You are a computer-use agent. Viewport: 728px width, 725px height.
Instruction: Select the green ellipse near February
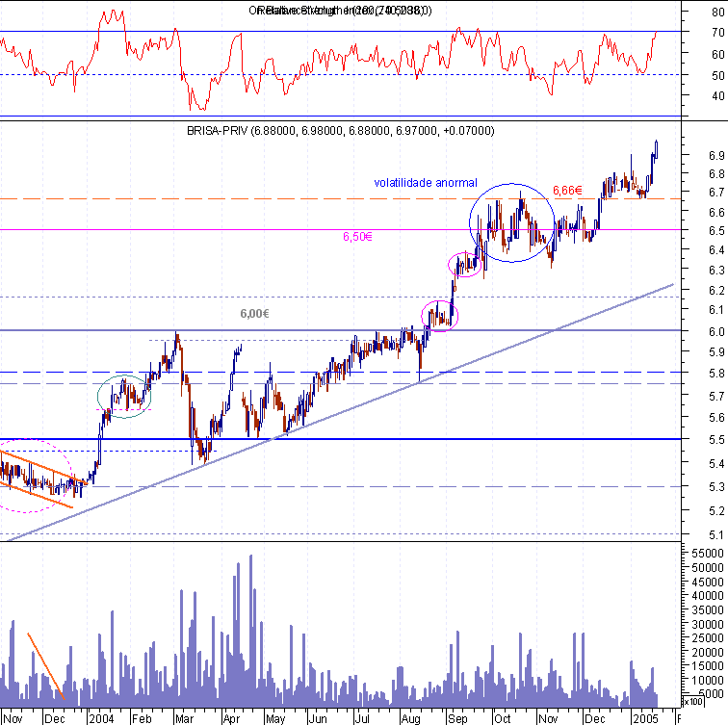click(124, 397)
